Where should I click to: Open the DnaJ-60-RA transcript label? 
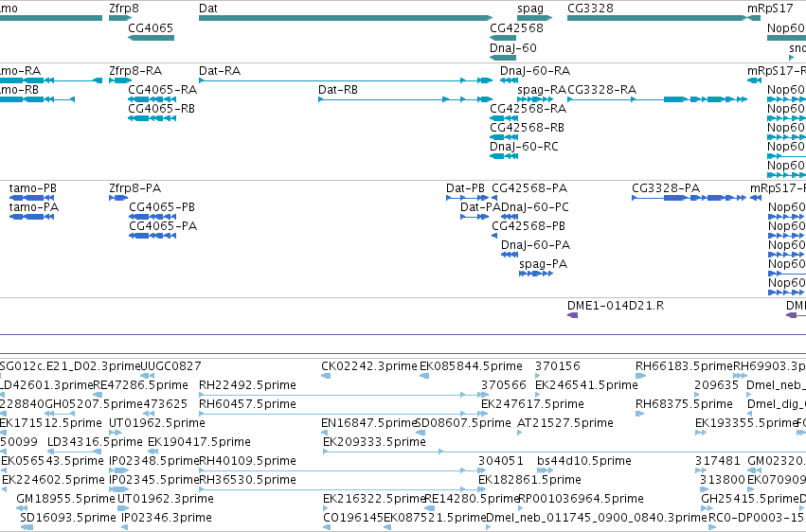[x=535, y=70]
